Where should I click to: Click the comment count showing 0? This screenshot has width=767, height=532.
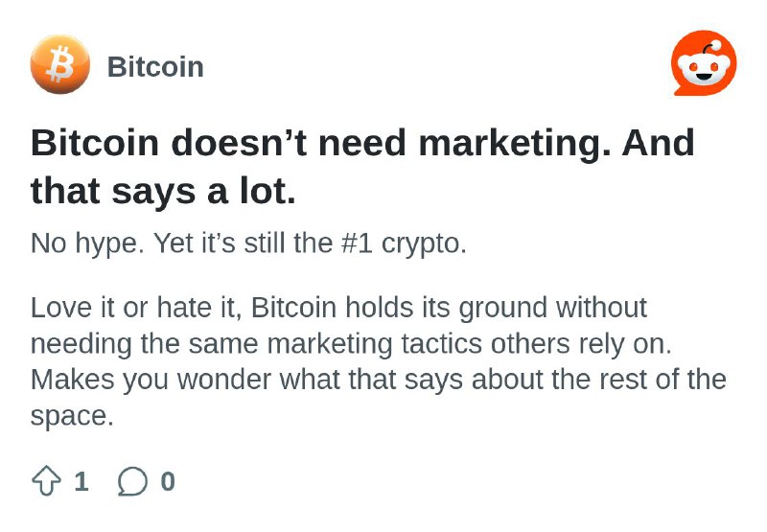click(168, 481)
